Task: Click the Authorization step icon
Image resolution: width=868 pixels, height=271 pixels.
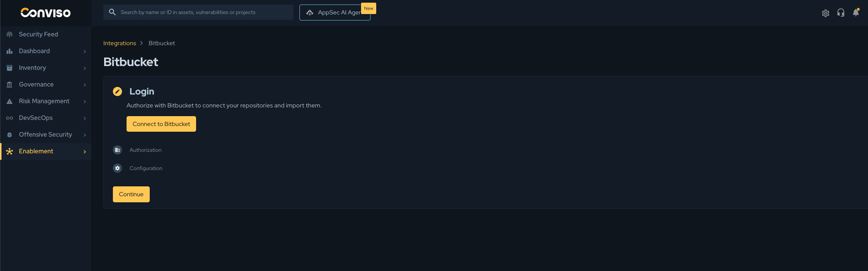Action: (x=117, y=150)
